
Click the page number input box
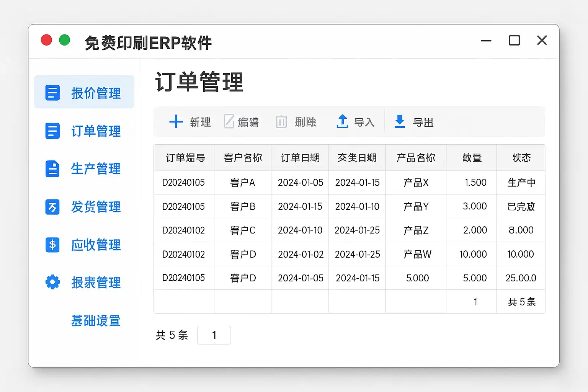click(x=214, y=335)
